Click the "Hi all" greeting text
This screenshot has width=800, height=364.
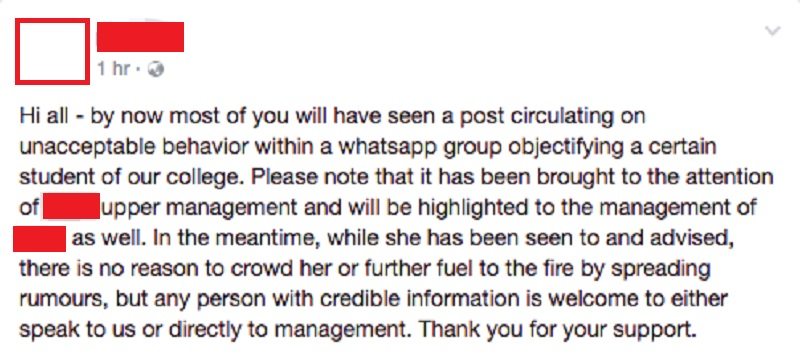(43, 115)
